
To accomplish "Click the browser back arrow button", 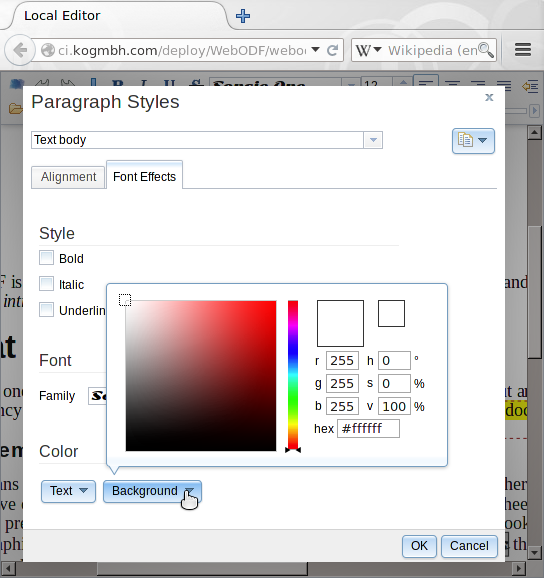I will point(20,50).
